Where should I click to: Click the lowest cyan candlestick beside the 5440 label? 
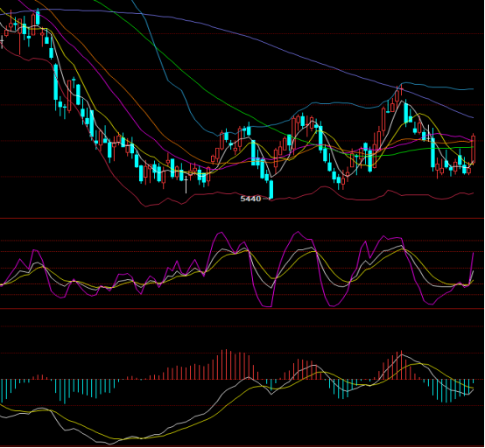pyautogui.click(x=271, y=189)
